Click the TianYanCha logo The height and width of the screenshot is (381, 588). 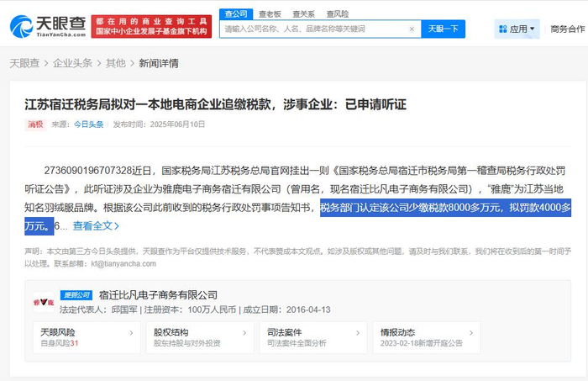click(48, 27)
